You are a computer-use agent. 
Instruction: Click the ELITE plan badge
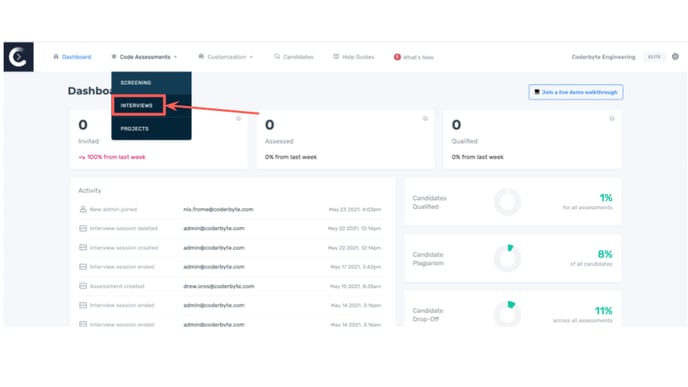coord(654,57)
